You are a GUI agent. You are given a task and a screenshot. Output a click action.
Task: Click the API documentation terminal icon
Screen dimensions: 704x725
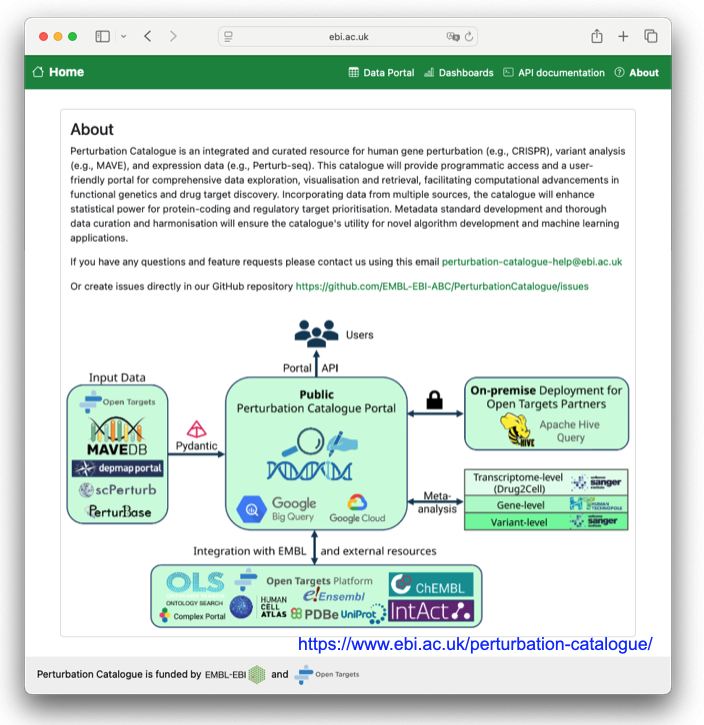[x=508, y=72]
